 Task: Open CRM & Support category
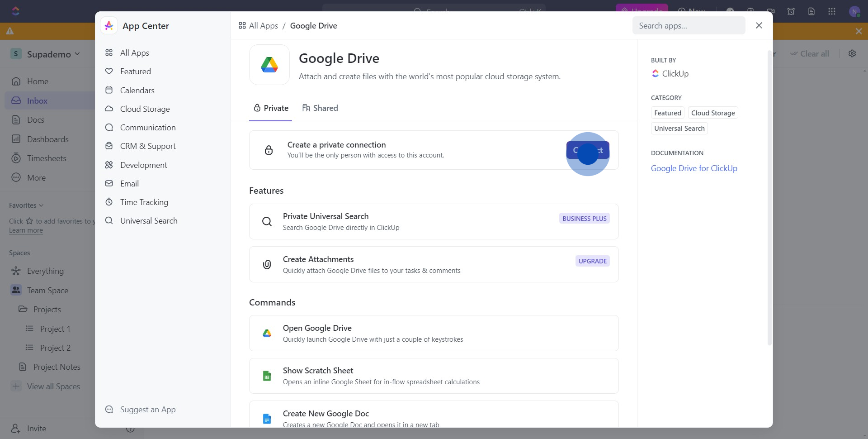pyautogui.click(x=147, y=146)
